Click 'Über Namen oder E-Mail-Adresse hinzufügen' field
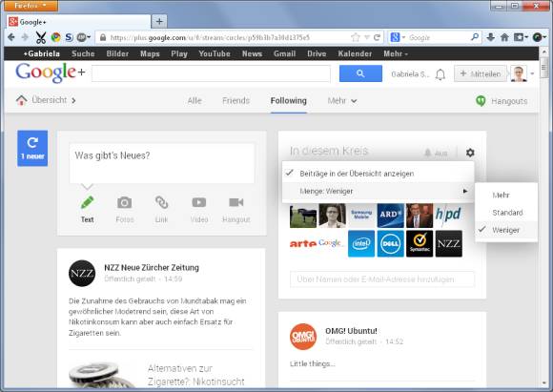 (382, 279)
